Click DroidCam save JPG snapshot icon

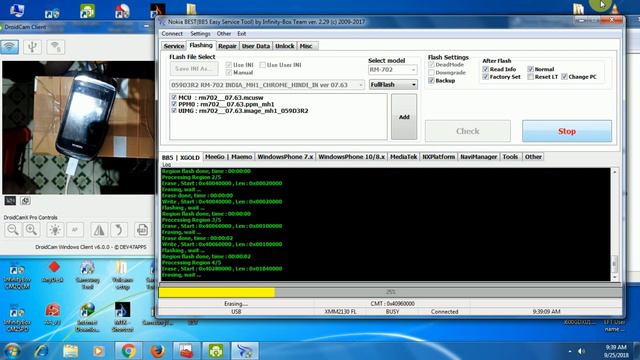point(142,230)
